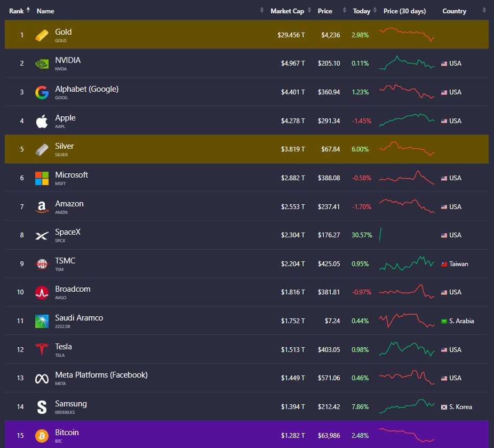
Task: Sort table by Name column arrows
Action: click(261, 10)
